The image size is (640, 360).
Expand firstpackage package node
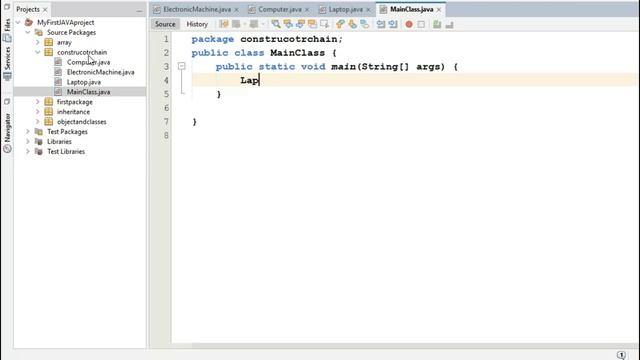click(x=38, y=102)
